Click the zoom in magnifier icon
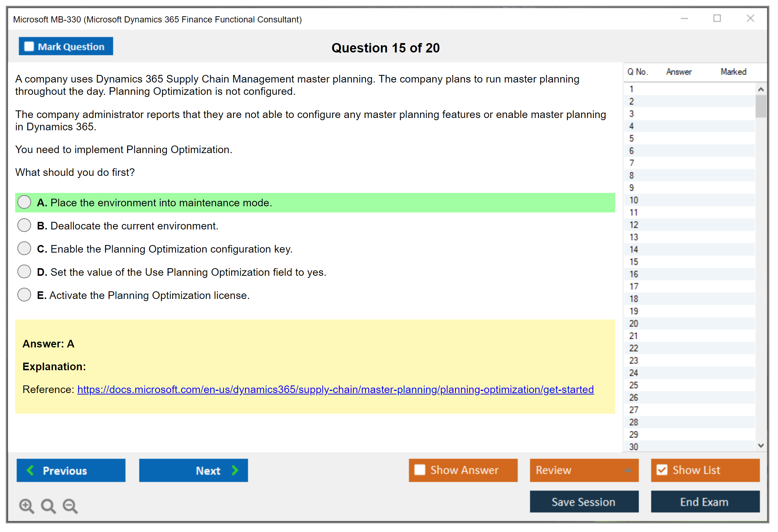 (26, 506)
